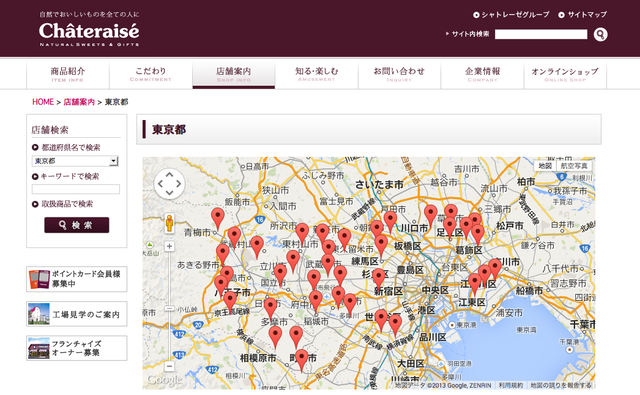Click the map pan control left arrow

coord(160,184)
